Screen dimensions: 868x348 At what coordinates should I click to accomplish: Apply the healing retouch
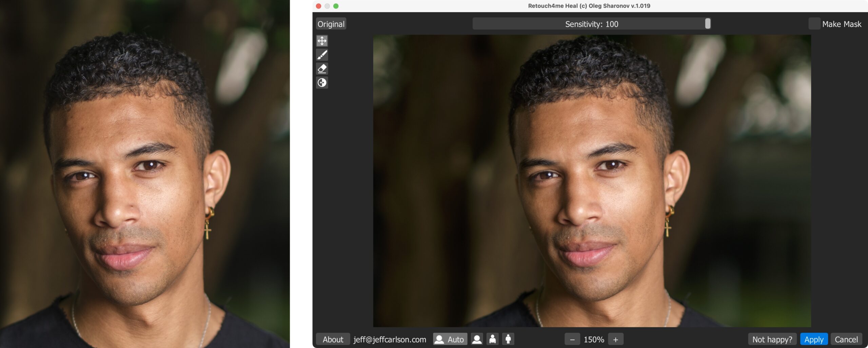pos(814,339)
